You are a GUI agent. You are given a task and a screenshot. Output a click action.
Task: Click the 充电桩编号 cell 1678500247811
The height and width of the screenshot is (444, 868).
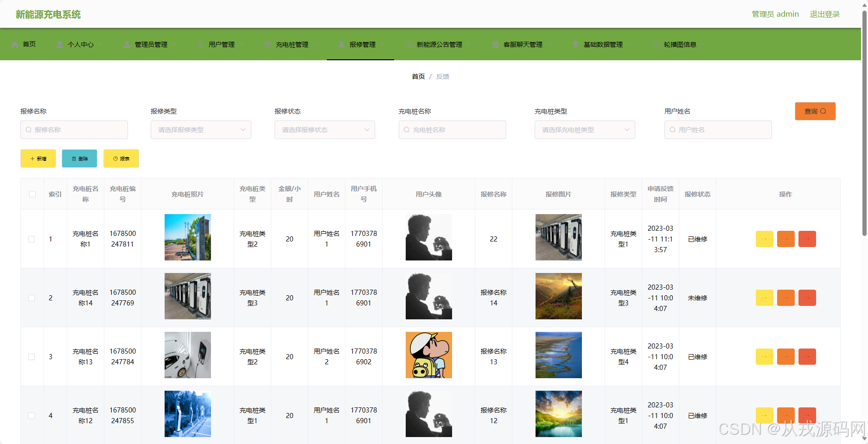tap(123, 239)
